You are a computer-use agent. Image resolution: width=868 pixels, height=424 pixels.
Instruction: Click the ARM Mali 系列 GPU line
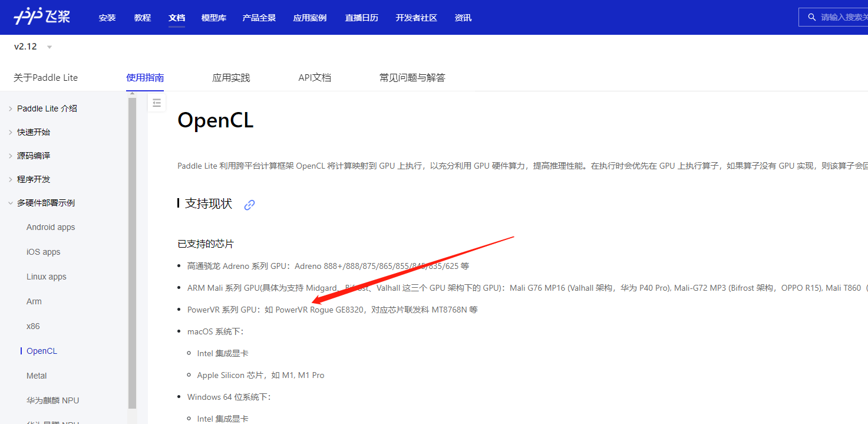click(527, 288)
